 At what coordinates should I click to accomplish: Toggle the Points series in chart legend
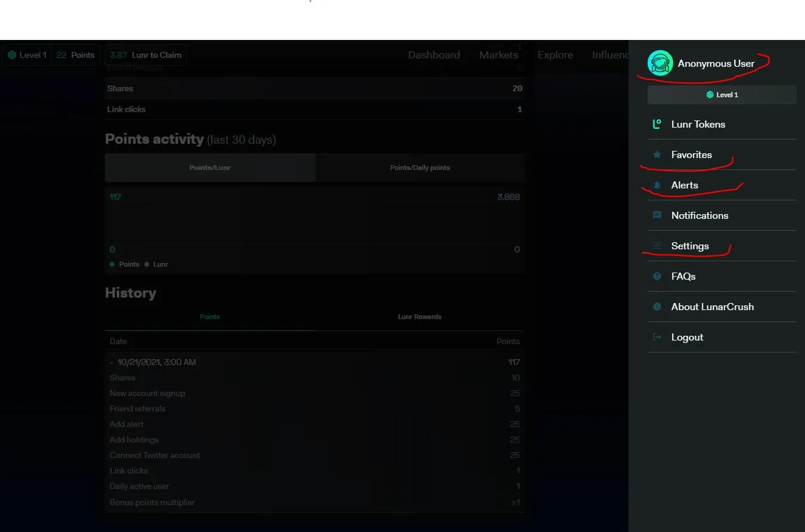pos(125,264)
